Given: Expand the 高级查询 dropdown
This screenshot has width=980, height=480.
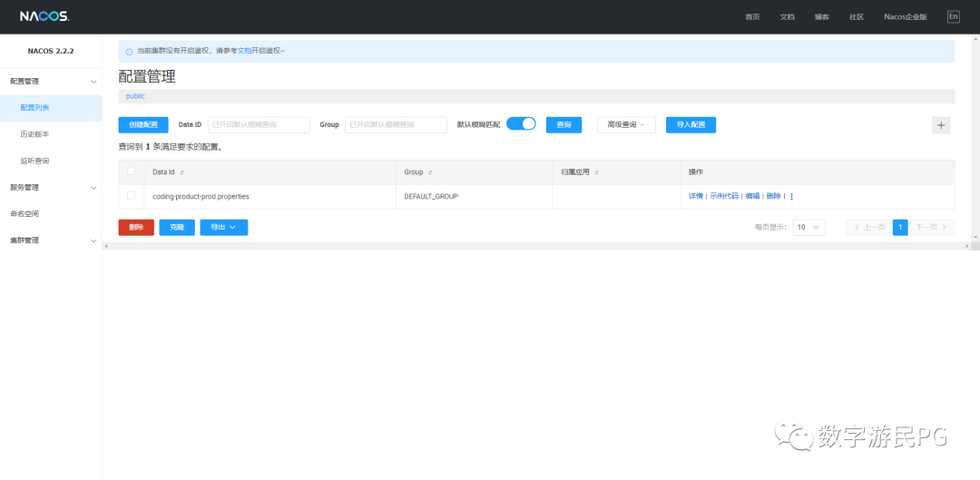Looking at the screenshot, I should click(626, 125).
